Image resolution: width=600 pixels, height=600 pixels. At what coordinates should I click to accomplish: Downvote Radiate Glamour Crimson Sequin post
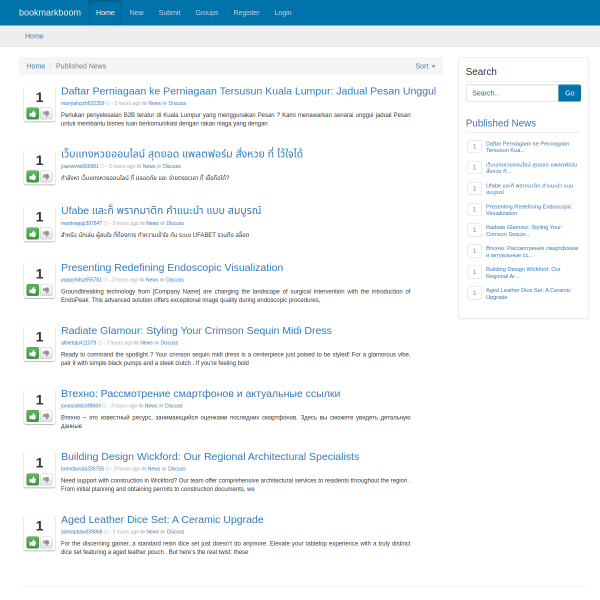point(46,353)
